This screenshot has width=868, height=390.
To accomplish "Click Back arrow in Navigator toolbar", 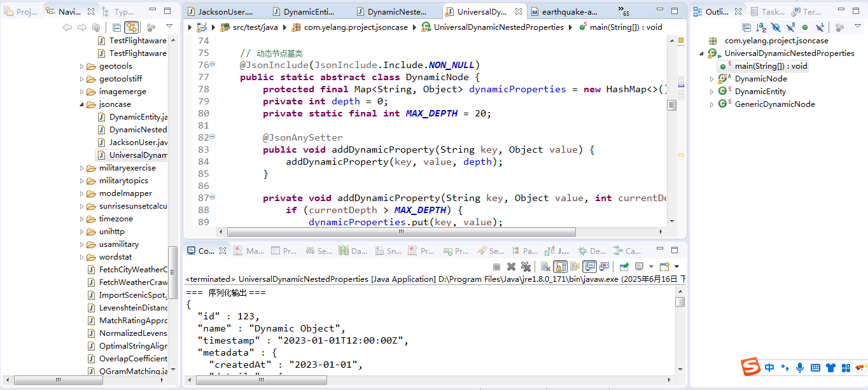I will [x=67, y=27].
